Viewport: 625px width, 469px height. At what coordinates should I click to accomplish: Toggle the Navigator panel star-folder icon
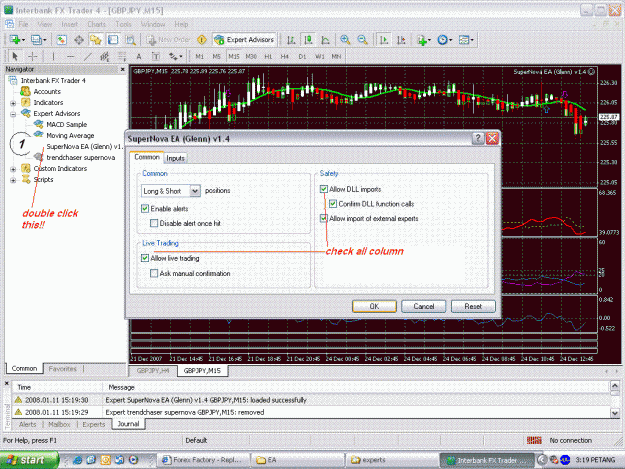point(96,40)
